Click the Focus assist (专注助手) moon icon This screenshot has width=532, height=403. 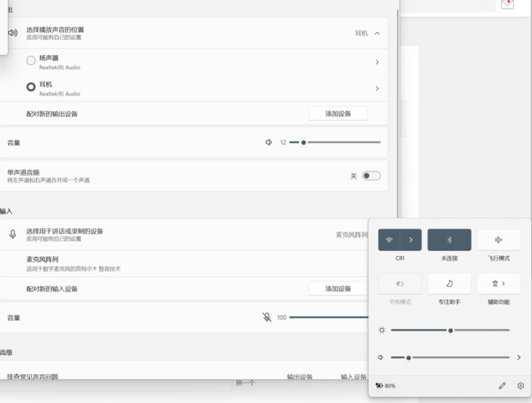pos(449,284)
